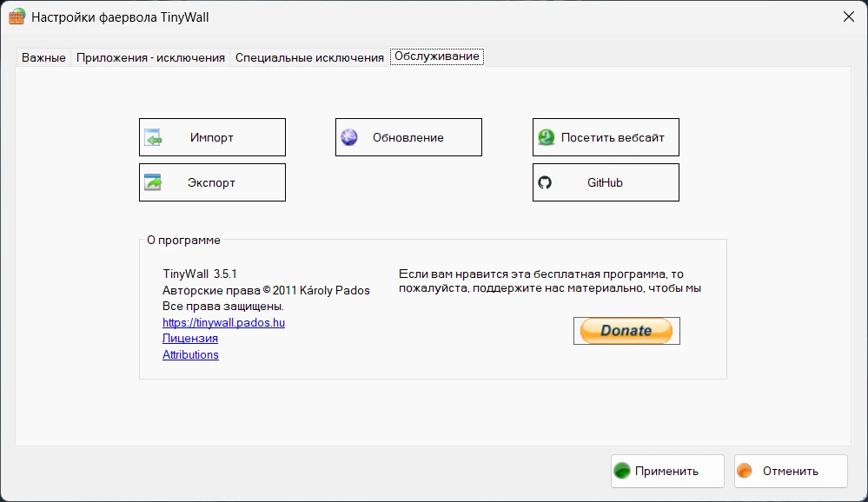Image resolution: width=868 pixels, height=502 pixels.
Task: Click the Импорт button label
Action: (x=211, y=137)
